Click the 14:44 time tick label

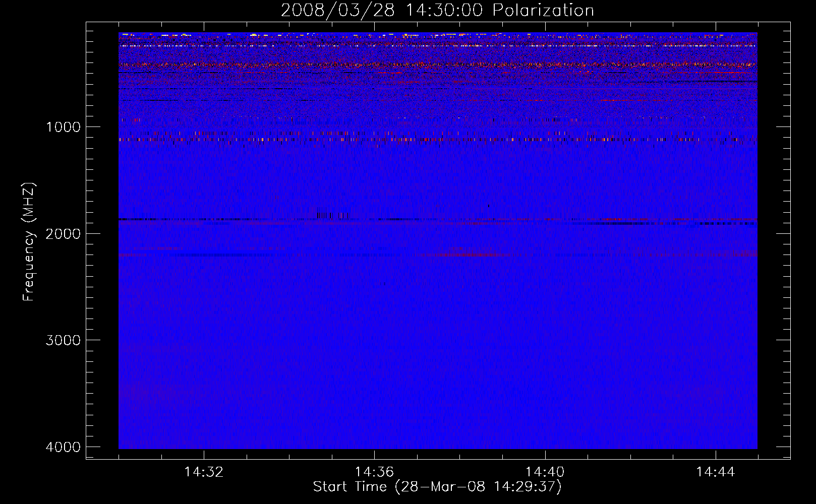716,472
